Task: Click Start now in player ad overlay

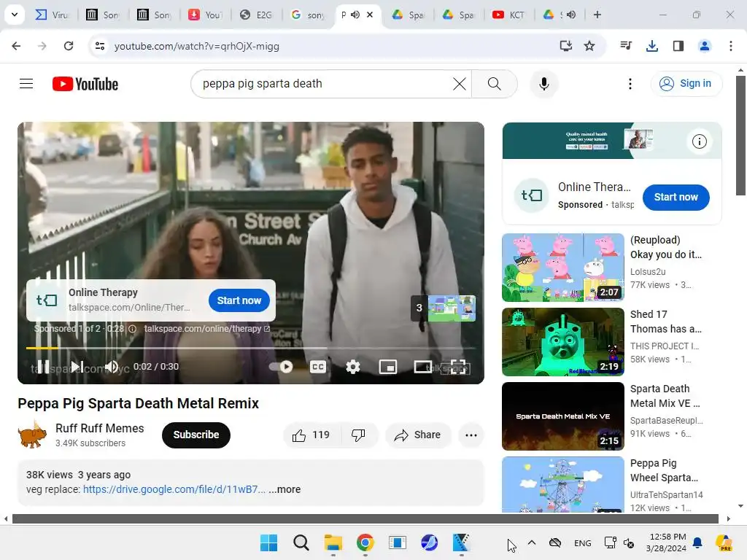Action: [x=239, y=300]
